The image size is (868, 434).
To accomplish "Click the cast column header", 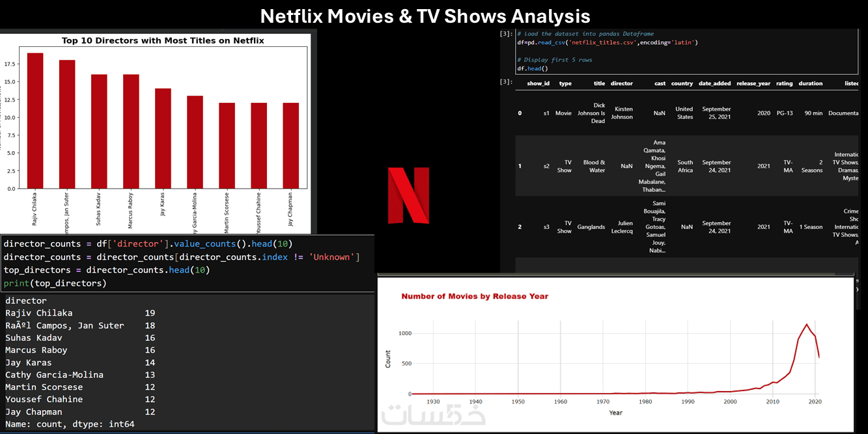I will tap(660, 83).
